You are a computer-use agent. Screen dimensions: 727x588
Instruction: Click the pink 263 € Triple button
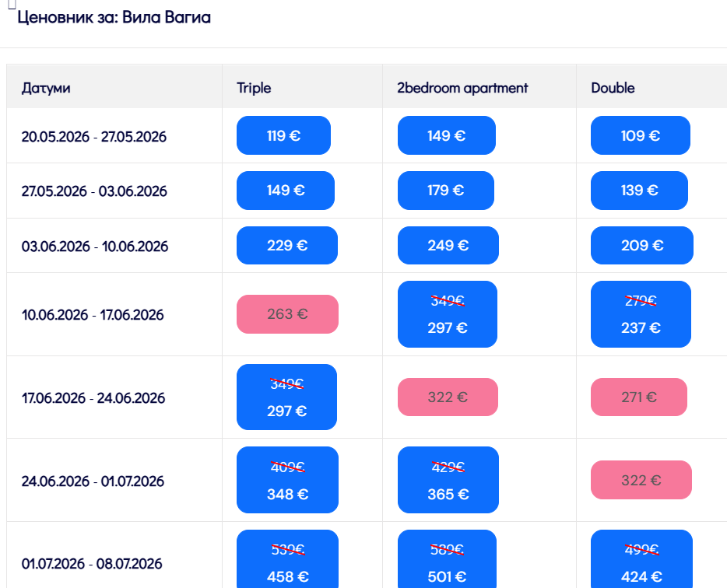tap(287, 314)
